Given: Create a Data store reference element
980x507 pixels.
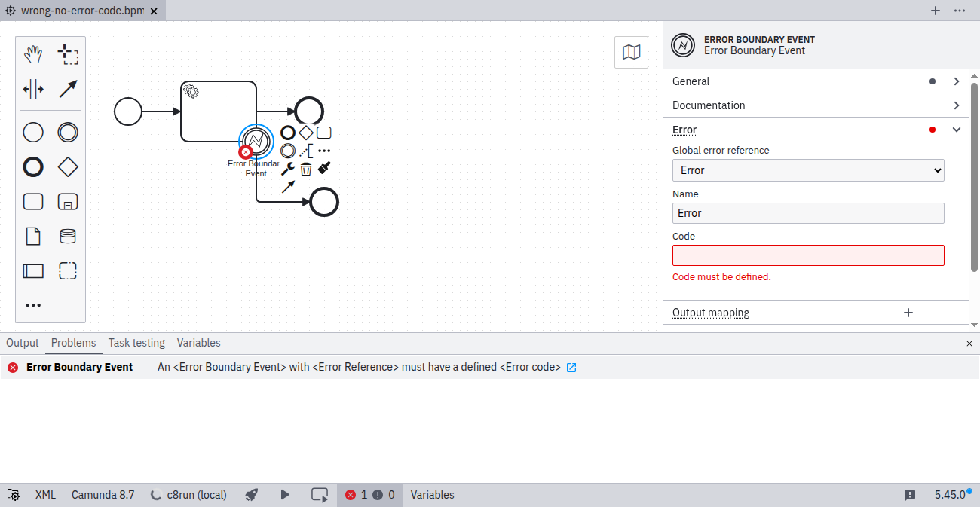Looking at the screenshot, I should (68, 237).
